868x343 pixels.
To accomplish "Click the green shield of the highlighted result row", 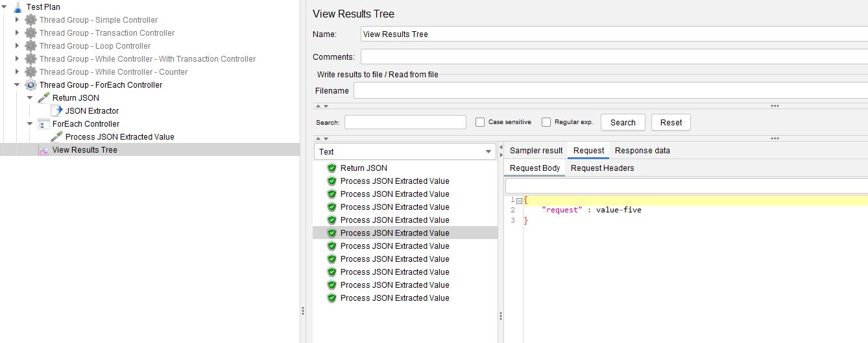I will pos(332,233).
